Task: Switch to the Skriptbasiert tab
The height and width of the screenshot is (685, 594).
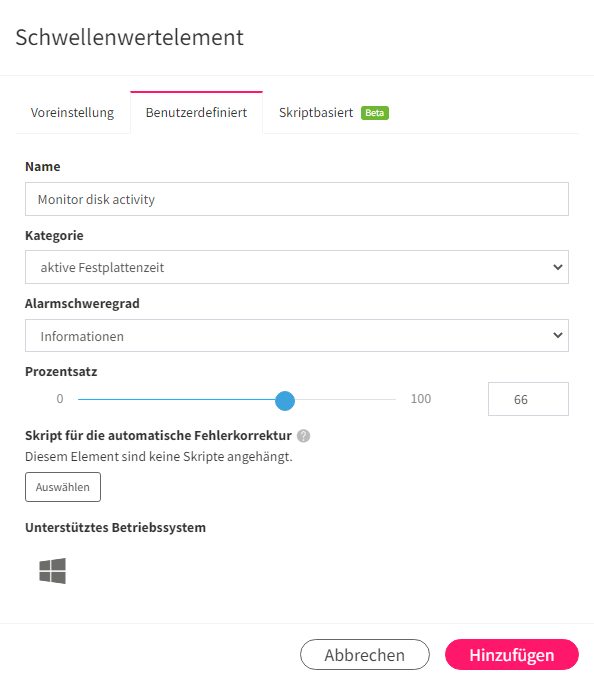Action: [x=334, y=113]
